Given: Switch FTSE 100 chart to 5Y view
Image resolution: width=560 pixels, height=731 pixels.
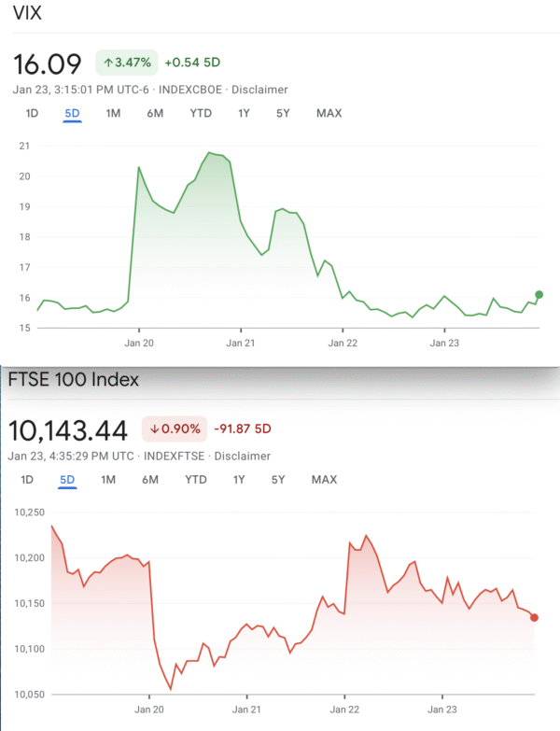Looking at the screenshot, I should (277, 480).
